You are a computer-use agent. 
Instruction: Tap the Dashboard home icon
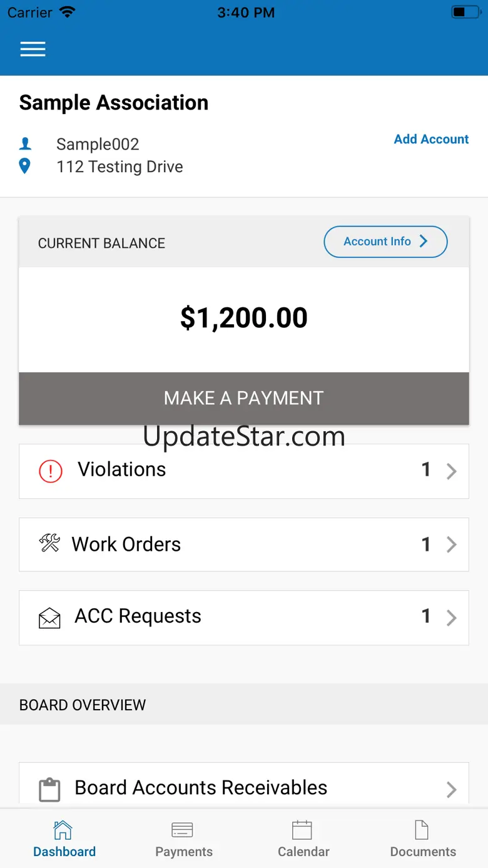coord(63,830)
